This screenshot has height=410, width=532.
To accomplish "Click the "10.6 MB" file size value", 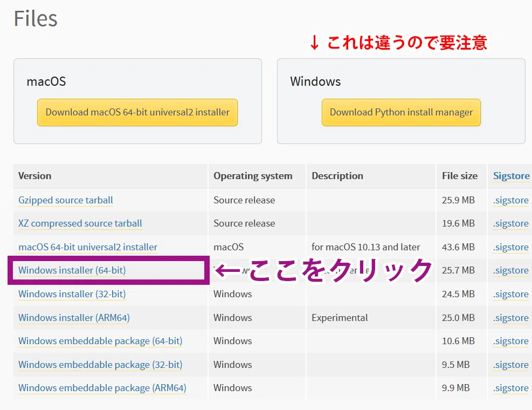I will [458, 341].
